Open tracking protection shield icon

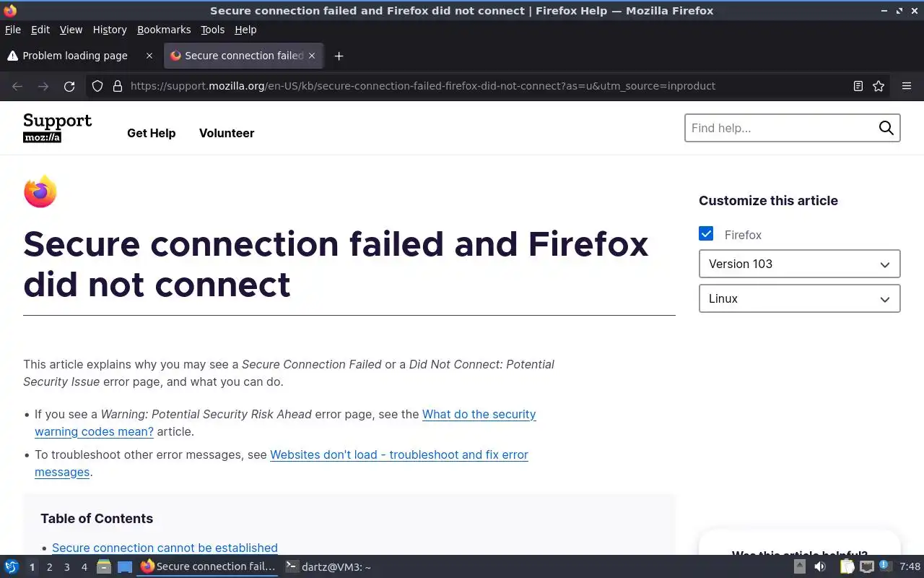(97, 86)
